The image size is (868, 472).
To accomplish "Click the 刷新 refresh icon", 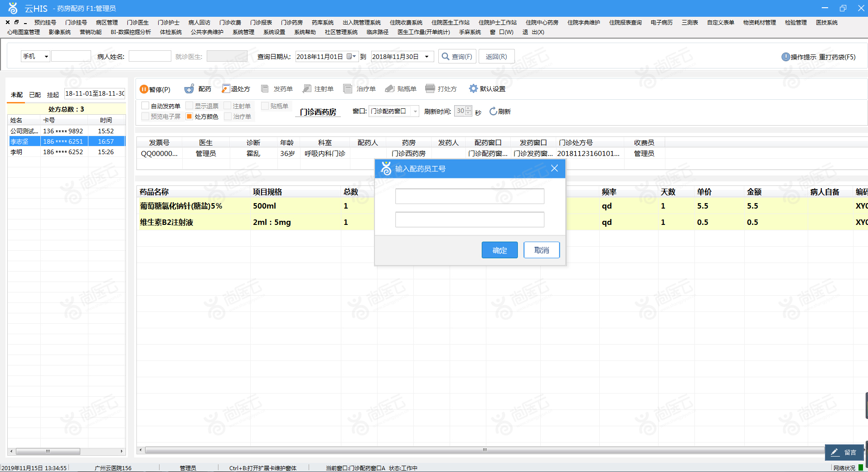I will [x=493, y=112].
